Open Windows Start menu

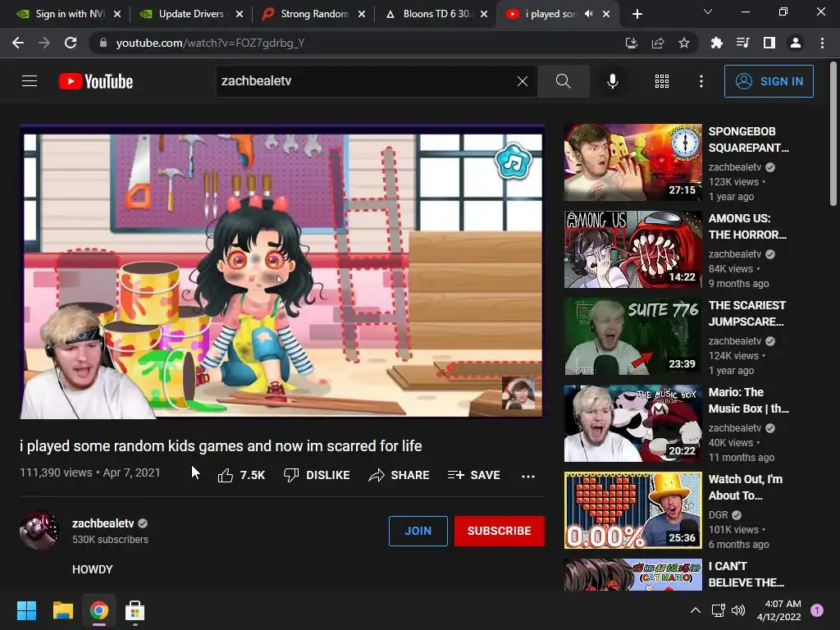click(x=26, y=610)
